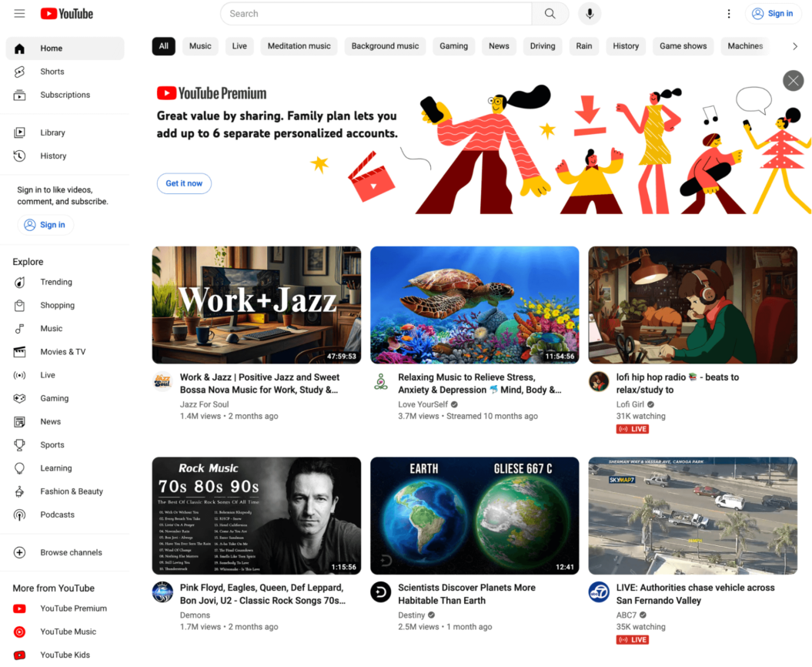Open Lofi Girl channel name
812x667 pixels.
point(630,405)
